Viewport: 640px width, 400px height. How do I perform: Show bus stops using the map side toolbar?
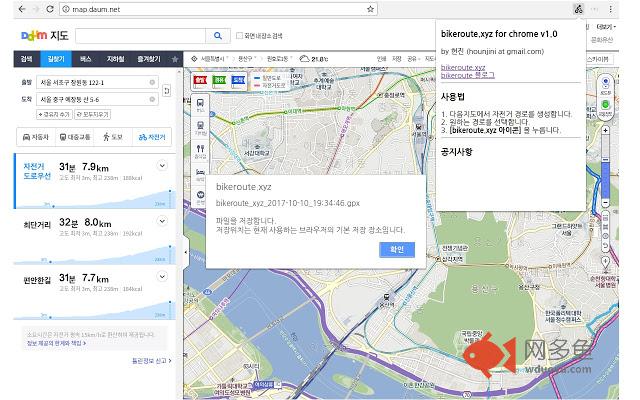(x=200, y=105)
